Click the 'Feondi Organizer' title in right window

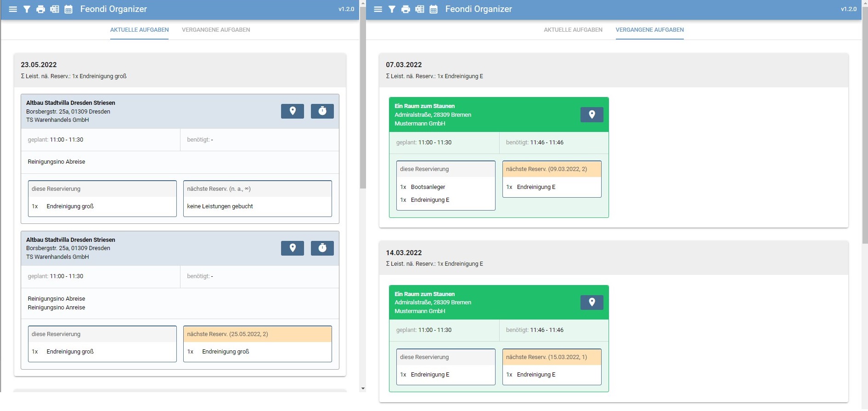tap(479, 9)
